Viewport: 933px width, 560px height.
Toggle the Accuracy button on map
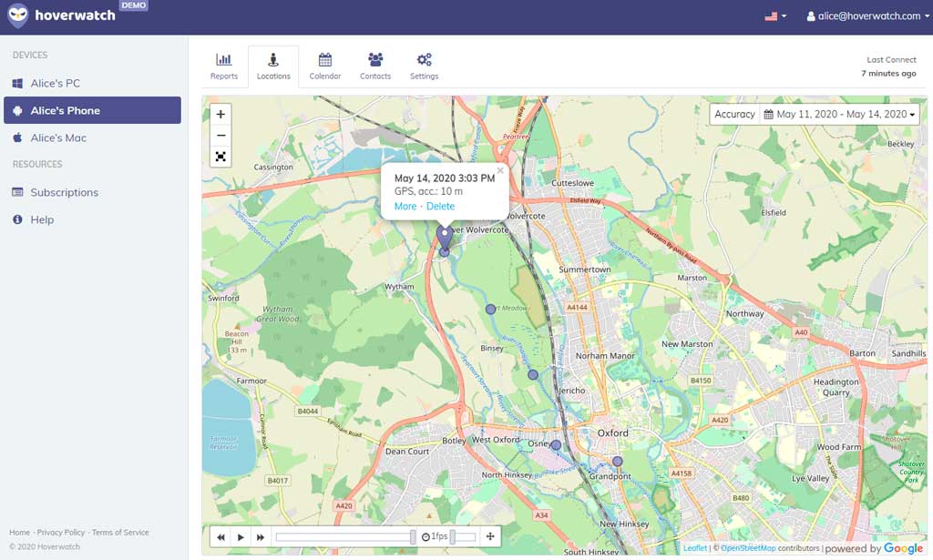click(734, 115)
